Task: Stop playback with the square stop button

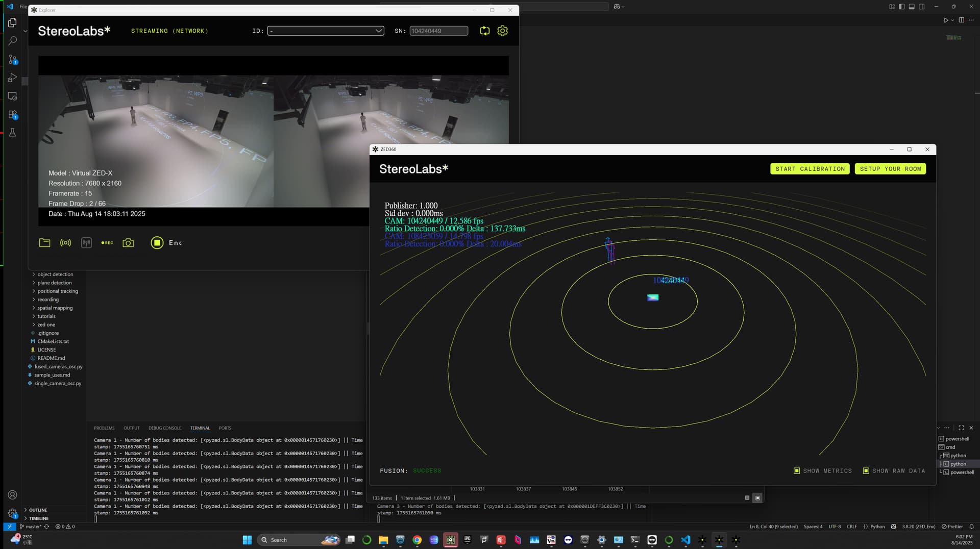Action: (x=157, y=243)
